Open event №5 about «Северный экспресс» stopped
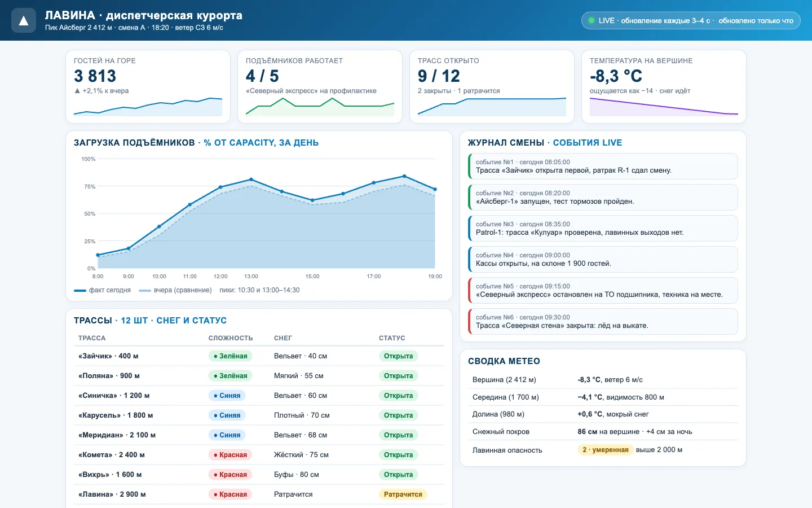This screenshot has height=508, width=812. (x=603, y=290)
